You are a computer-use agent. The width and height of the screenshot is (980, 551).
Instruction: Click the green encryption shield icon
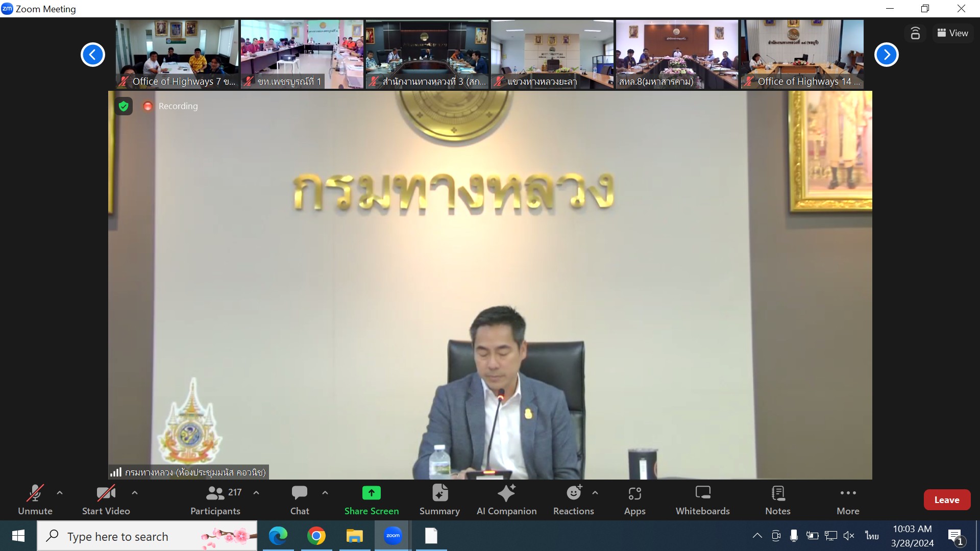point(124,106)
